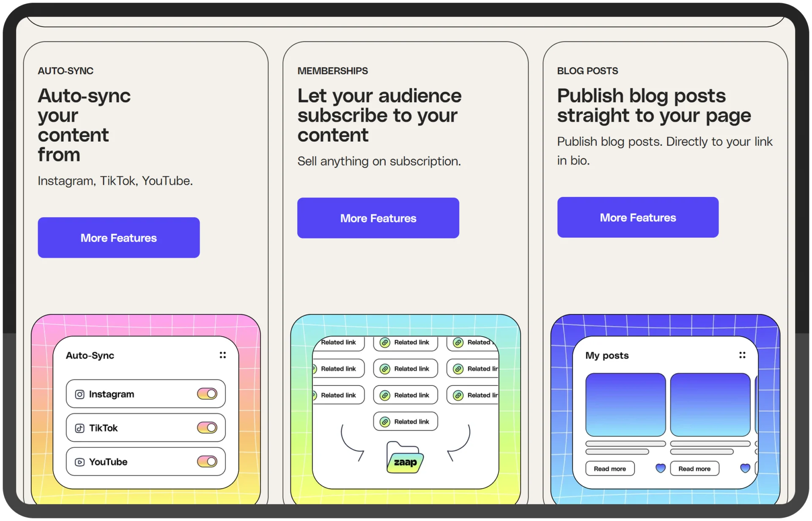Click the TikTok logo icon in Auto-Sync
Screen dimensions: 812x521
point(80,428)
